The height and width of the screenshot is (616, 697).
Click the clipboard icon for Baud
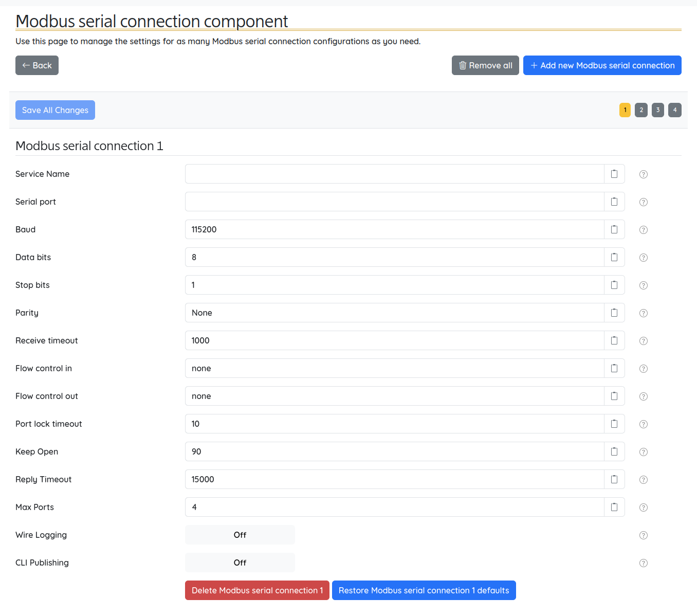pyautogui.click(x=614, y=229)
